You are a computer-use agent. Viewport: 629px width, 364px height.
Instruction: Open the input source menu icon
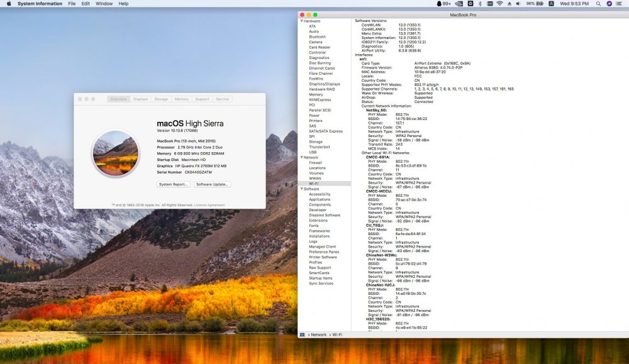click(x=551, y=4)
